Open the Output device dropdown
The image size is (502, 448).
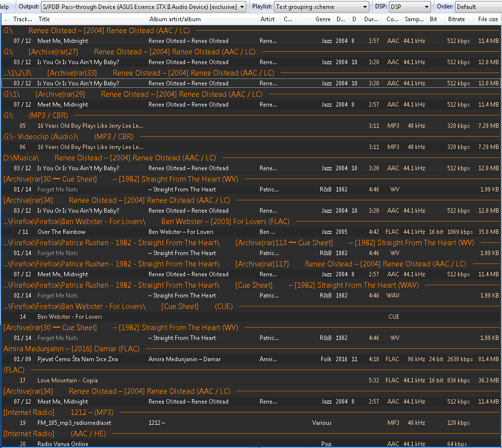coord(144,7)
